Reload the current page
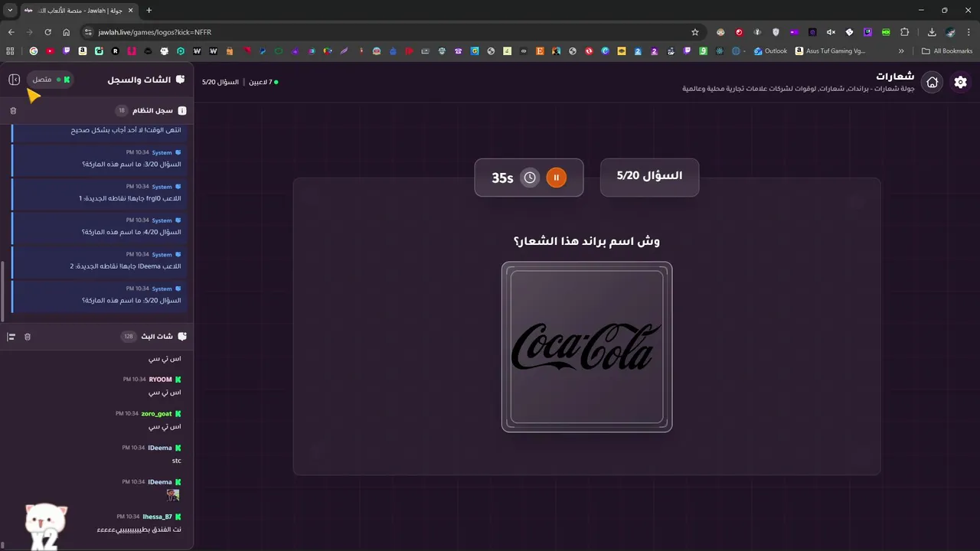The height and width of the screenshot is (551, 980). 47,32
